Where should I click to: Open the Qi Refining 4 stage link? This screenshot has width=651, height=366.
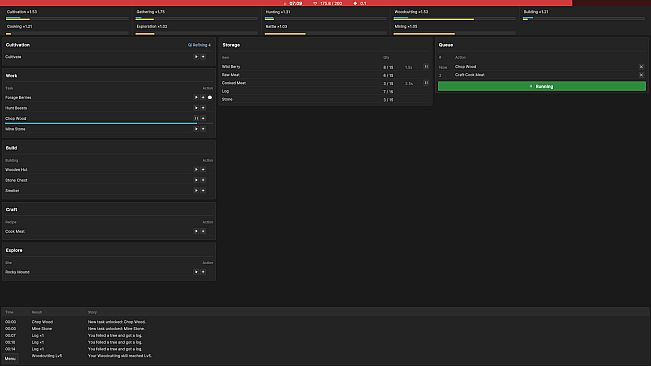tap(199, 45)
